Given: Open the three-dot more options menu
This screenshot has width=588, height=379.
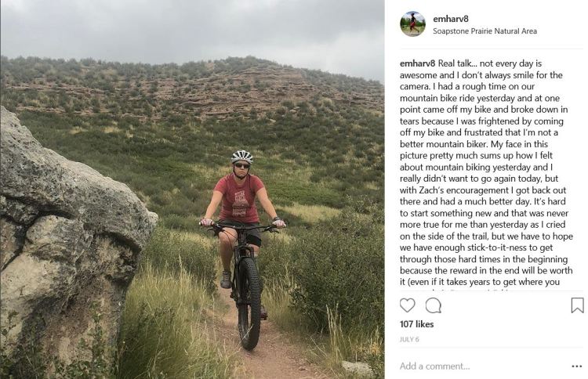Looking at the screenshot, I should pyautogui.click(x=577, y=366).
